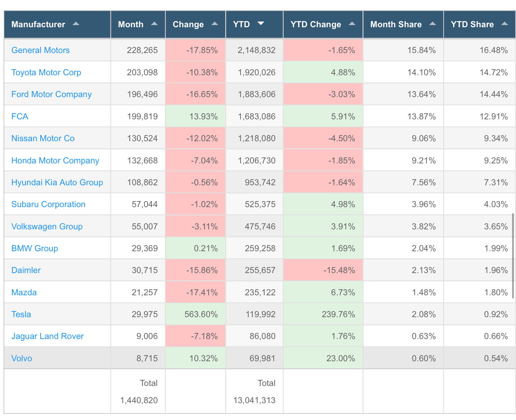This screenshot has width=516, height=420.
Task: Open the BMW Group link
Action: [35, 248]
